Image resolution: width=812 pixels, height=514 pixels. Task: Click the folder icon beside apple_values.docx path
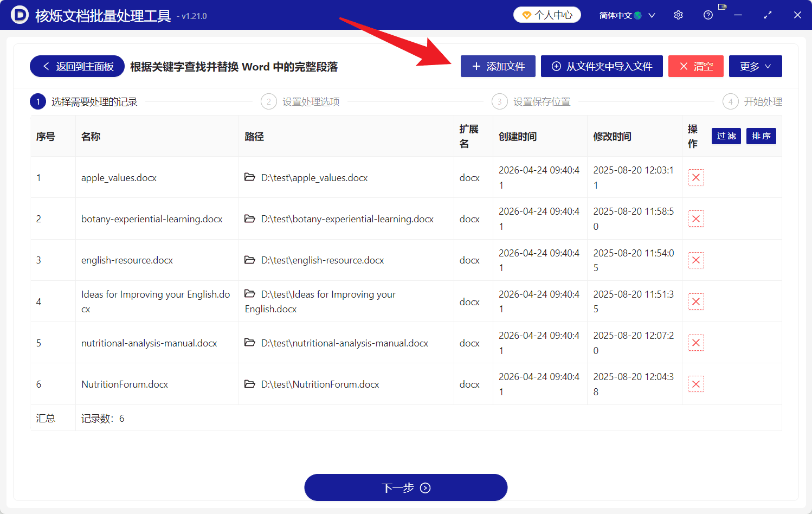[250, 177]
